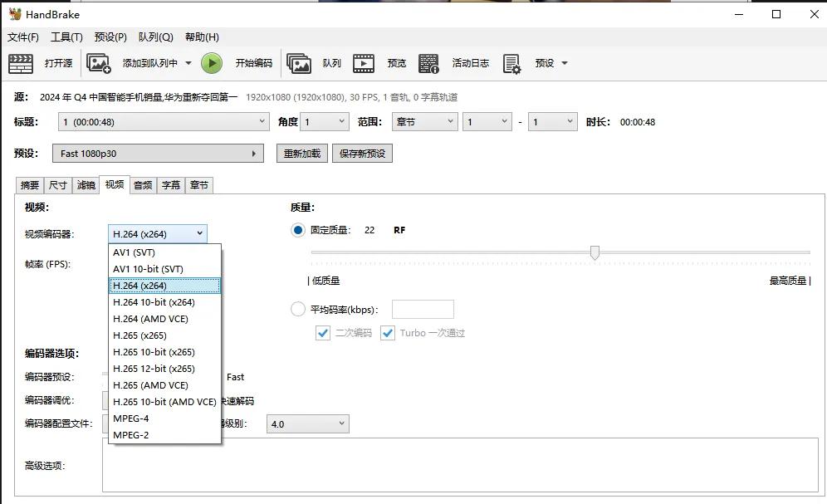This screenshot has height=504, width=827.
Task: Click the Preview film frame icon
Action: (364, 63)
